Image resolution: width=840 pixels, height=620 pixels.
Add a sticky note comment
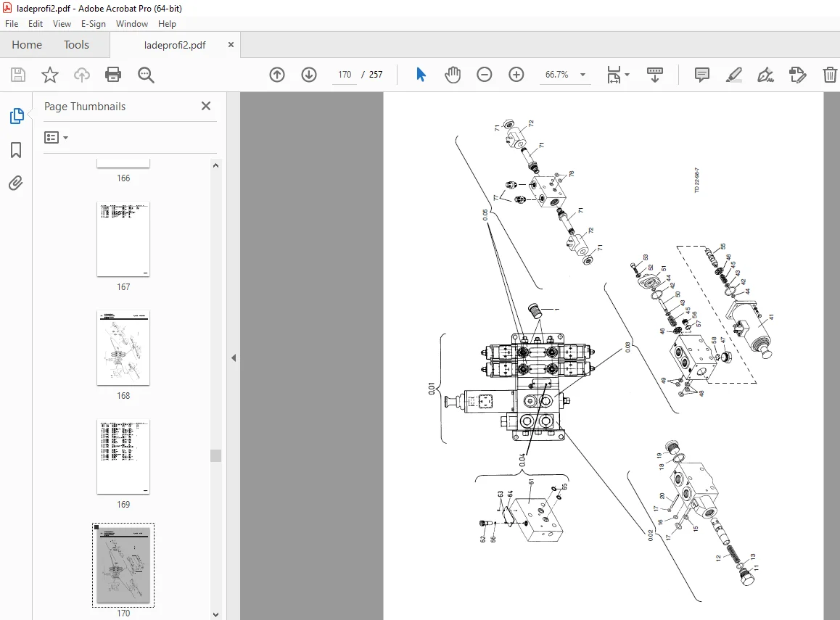pos(701,75)
